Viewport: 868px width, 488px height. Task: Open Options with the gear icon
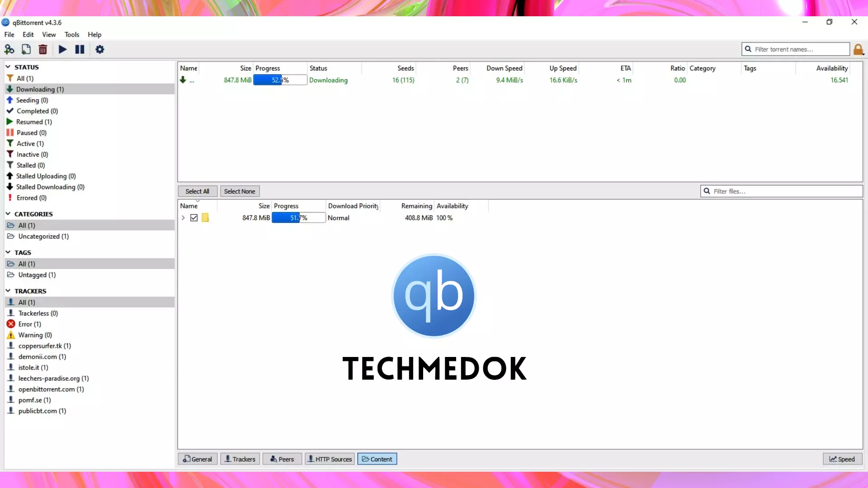[100, 49]
